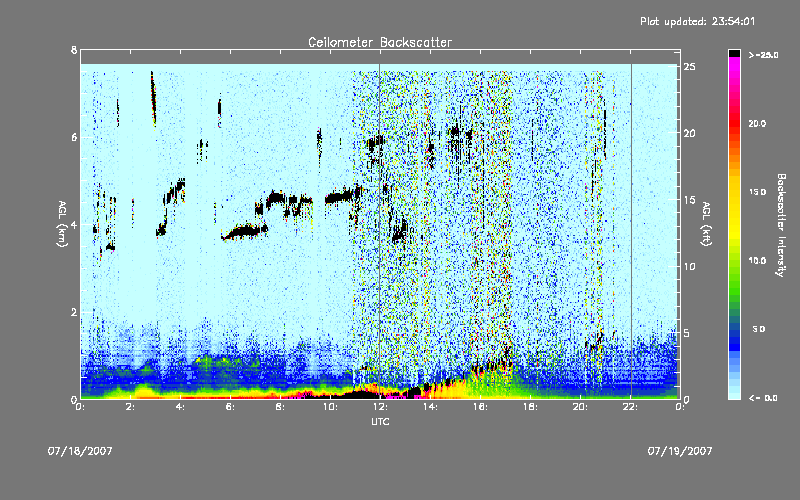Viewport: 800px width, 500px height.
Task: Click the "12:" hour tick on UTC axis
Action: coord(380,407)
